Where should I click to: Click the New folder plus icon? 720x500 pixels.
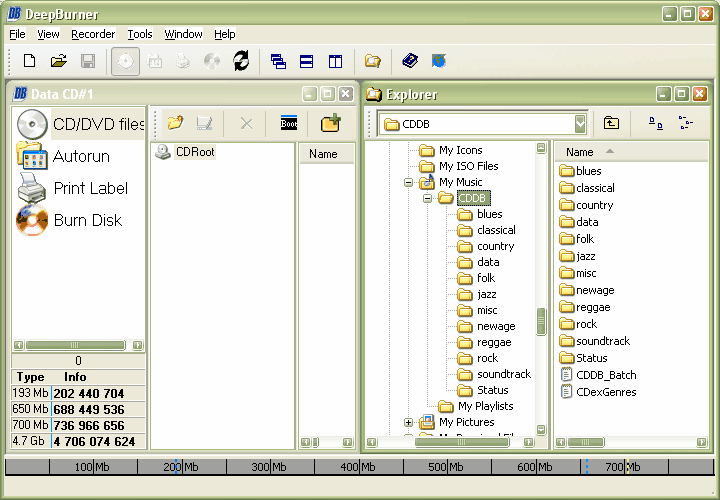331,123
